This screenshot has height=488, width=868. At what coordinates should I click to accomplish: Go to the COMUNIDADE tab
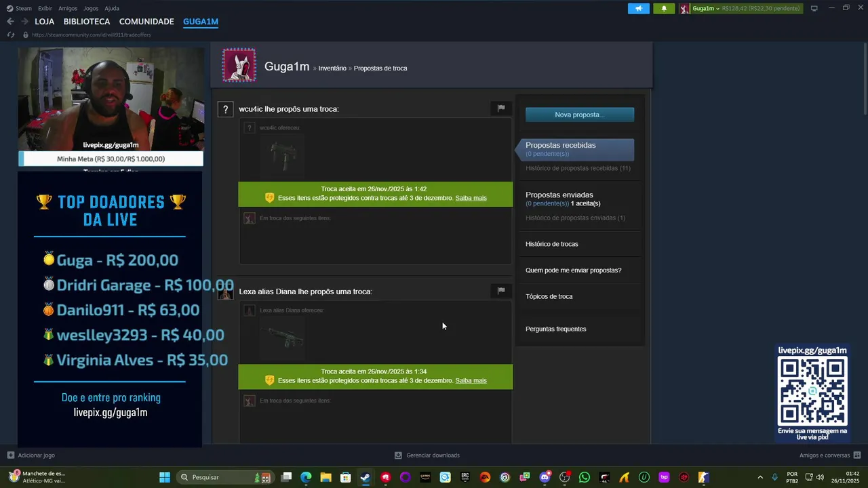pos(146,22)
